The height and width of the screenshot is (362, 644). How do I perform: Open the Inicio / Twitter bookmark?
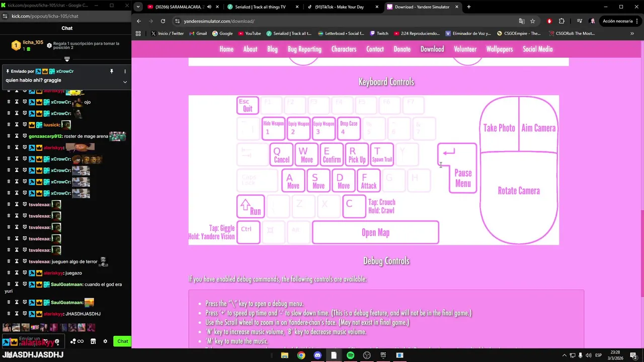pyautogui.click(x=167, y=34)
